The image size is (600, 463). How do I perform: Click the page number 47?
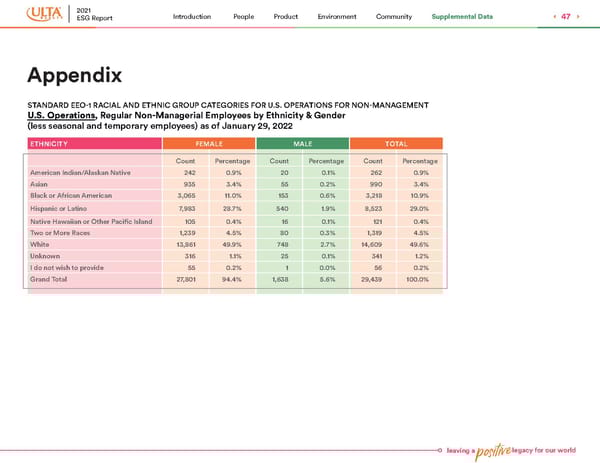point(565,17)
